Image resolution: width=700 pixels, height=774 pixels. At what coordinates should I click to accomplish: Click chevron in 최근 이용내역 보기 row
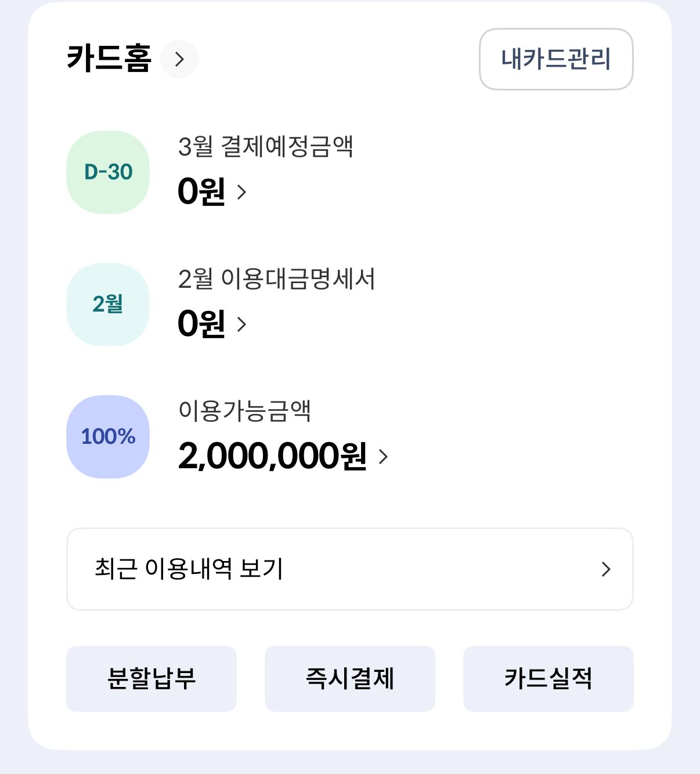[606, 569]
